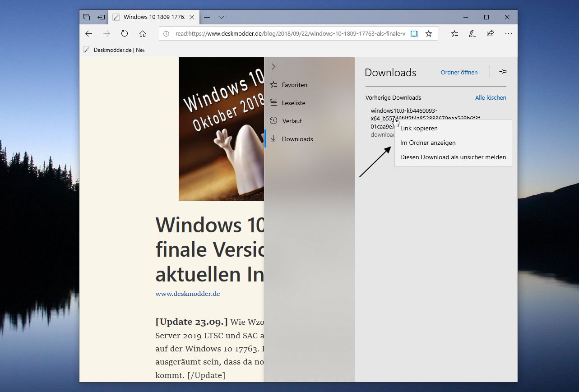579x392 pixels.
Task: Maximize the Edge window
Action: (486, 17)
